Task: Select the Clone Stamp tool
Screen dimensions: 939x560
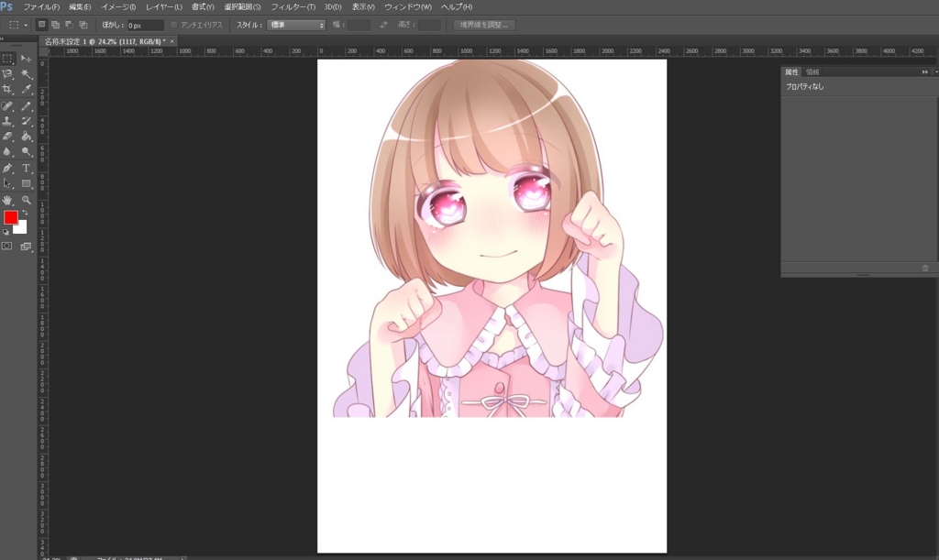Action: pos(7,121)
